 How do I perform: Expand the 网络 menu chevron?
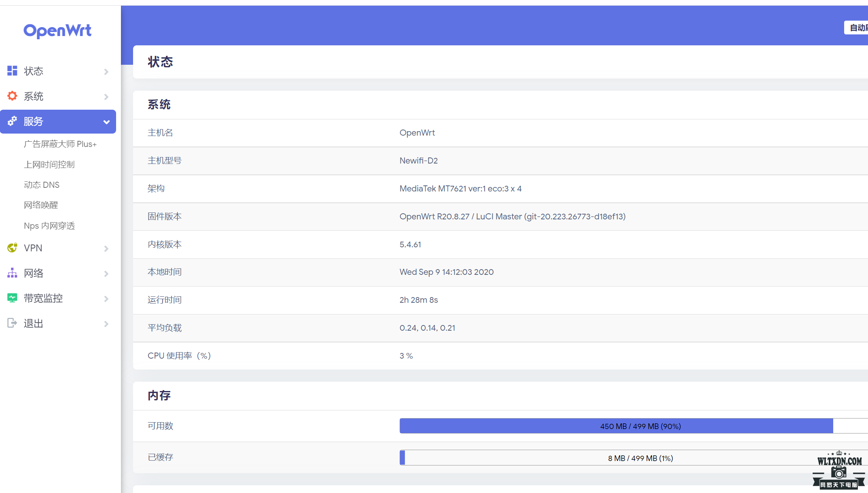pyautogui.click(x=106, y=274)
